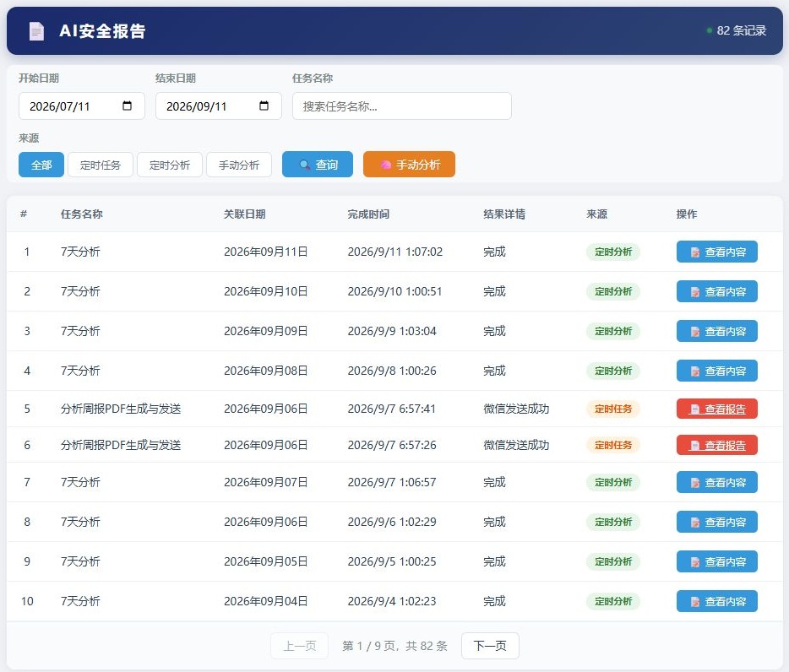Go to 下一页 next page
Screen dimensions: 789x672
click(x=490, y=645)
